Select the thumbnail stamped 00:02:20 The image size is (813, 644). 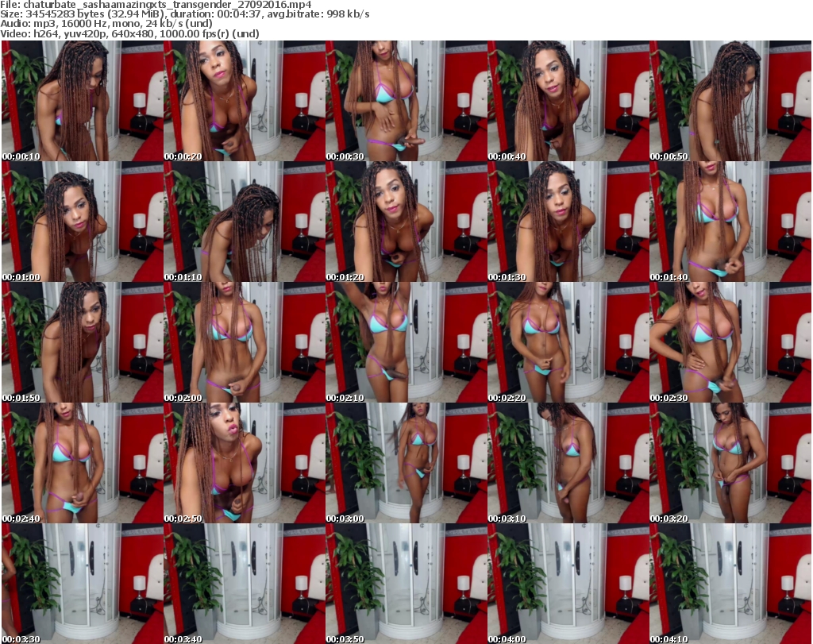(568, 343)
